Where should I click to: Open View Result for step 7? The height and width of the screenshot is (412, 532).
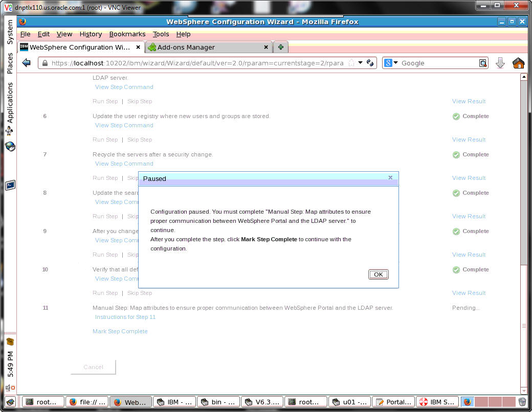click(469, 178)
